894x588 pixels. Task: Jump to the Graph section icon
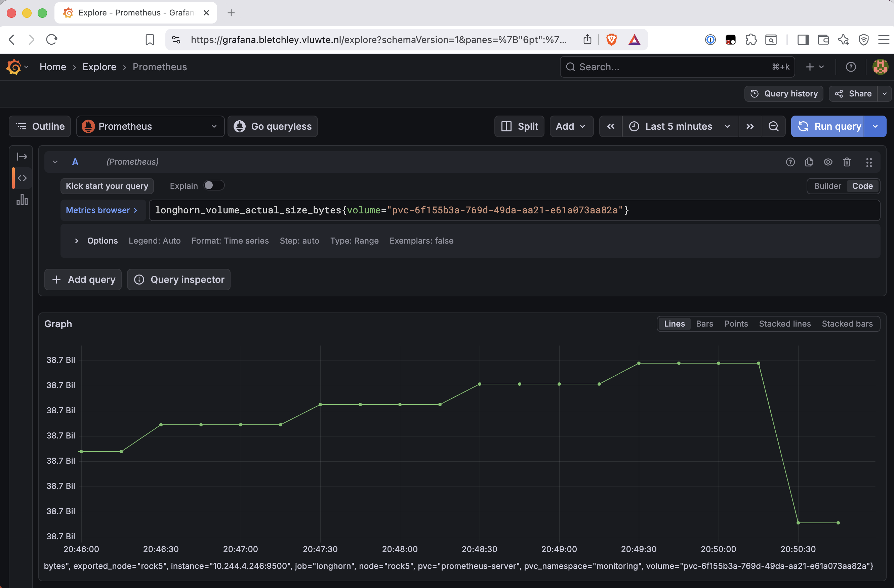[x=22, y=200]
